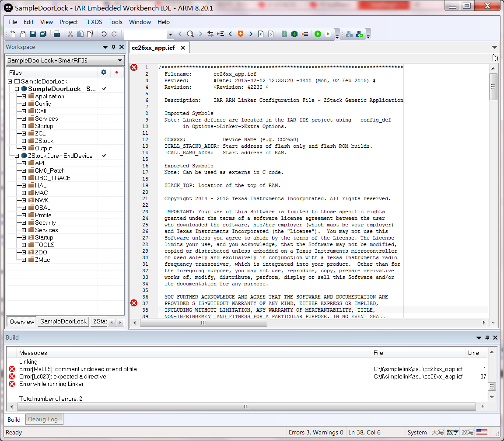Screen dimensions: 504x441
Task: Open workspace Files settings gear icon
Action: point(104,72)
